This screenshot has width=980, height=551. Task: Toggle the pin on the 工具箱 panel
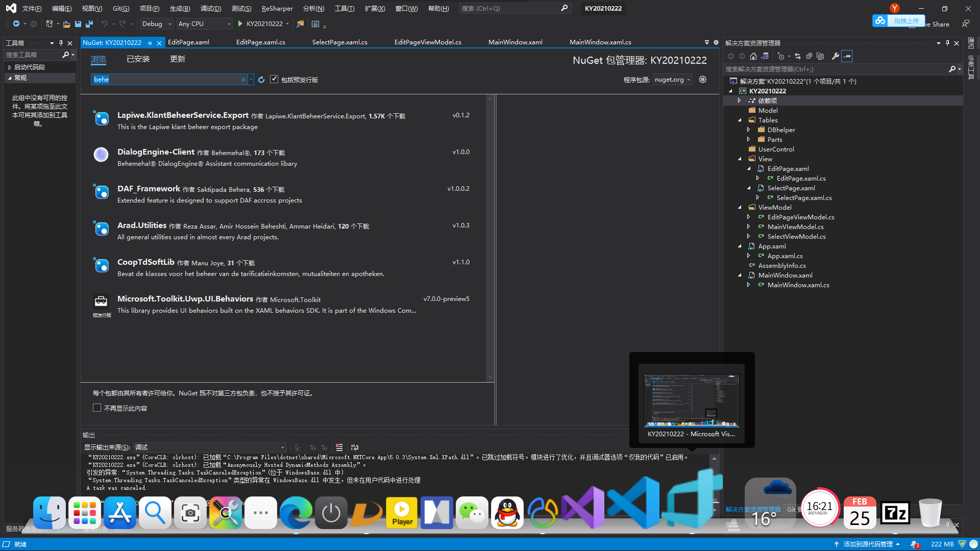pos(60,43)
